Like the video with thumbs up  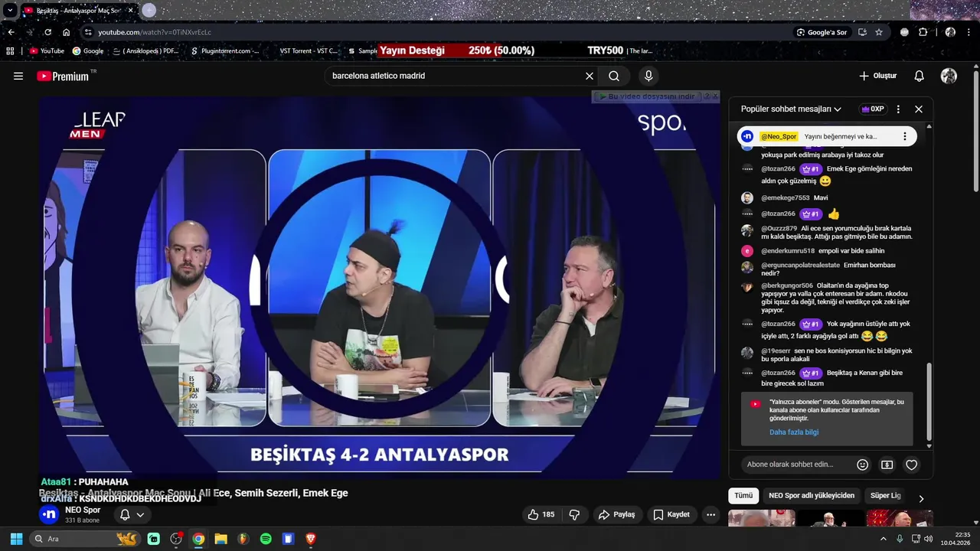point(541,514)
